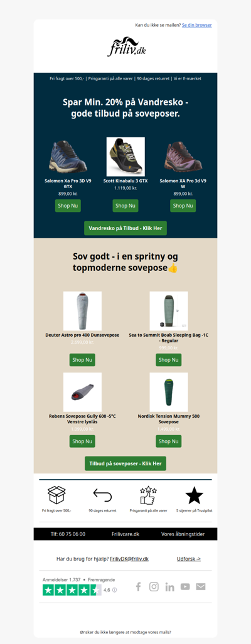Screen dimensions: 251x644
Task: Click 'Tilbud på soveposer - Klik Her' button
Action: [x=125, y=463]
